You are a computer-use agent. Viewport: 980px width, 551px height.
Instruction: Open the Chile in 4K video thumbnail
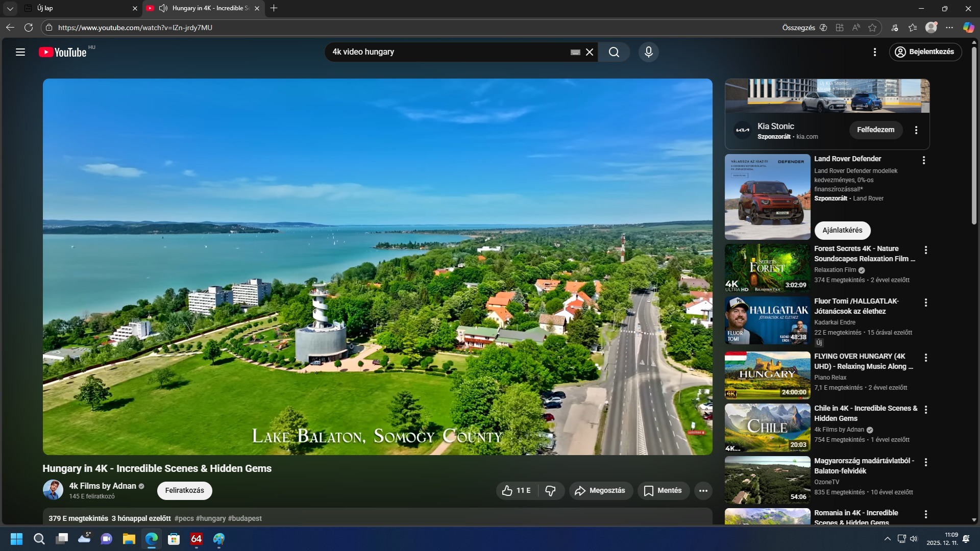tap(767, 428)
